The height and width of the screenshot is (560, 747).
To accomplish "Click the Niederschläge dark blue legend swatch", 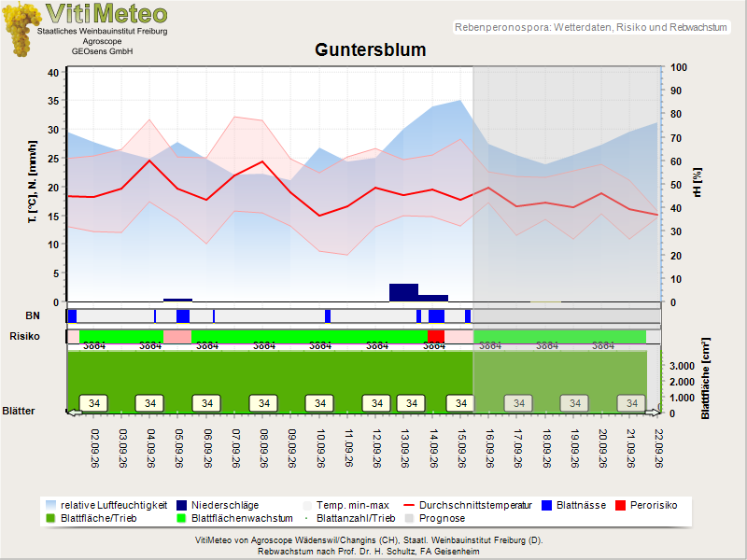I will [x=181, y=505].
